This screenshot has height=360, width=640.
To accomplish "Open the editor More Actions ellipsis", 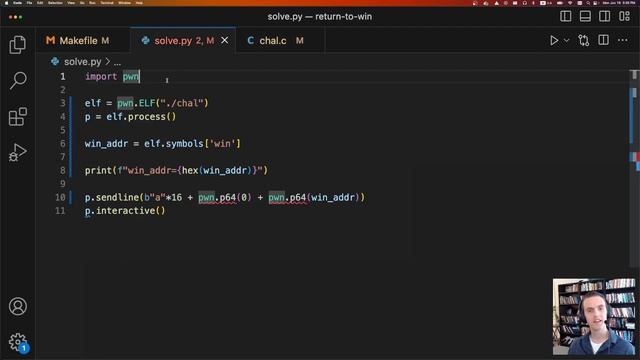I will click(622, 40).
